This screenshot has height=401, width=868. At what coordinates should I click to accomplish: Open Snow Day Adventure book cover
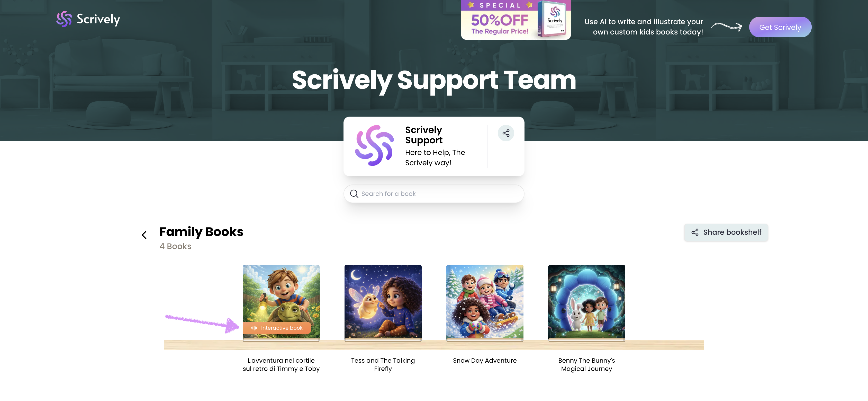485,302
